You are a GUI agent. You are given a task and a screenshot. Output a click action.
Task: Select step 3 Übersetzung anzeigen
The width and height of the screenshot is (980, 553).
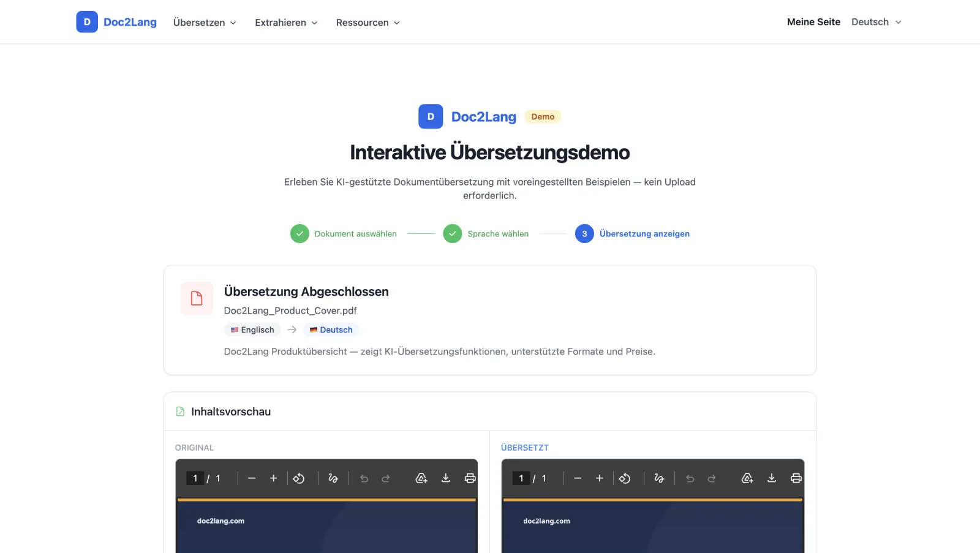[x=632, y=234]
